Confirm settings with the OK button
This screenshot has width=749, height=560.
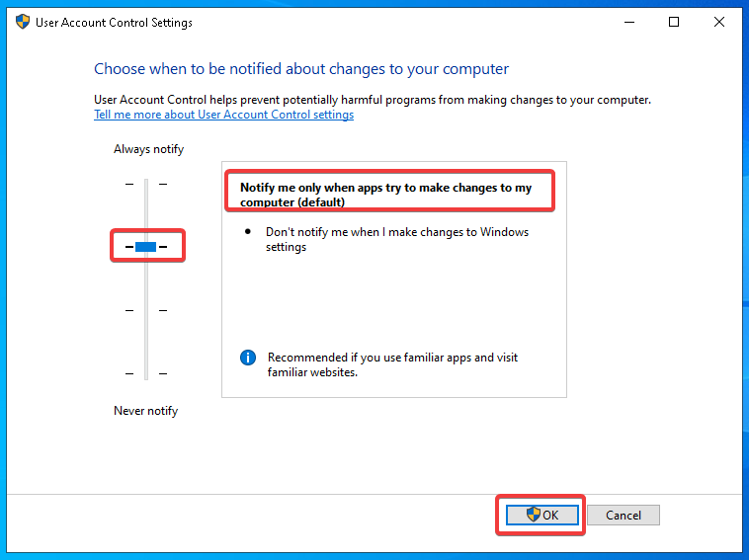coord(542,516)
